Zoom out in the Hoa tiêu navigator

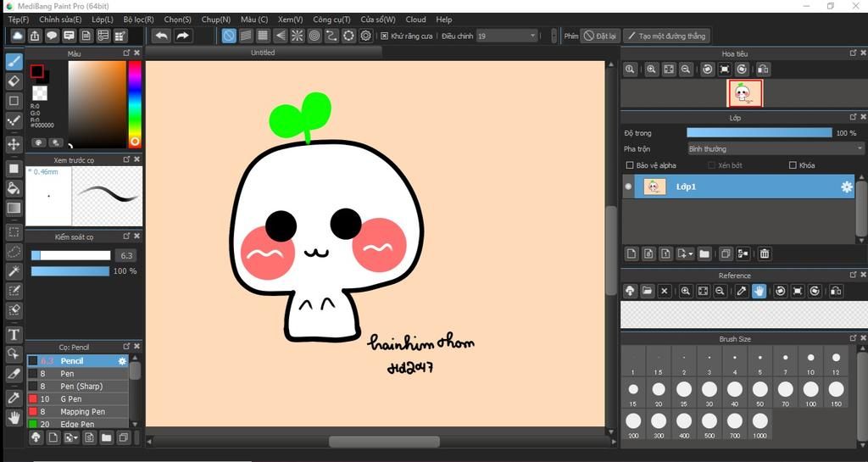tap(685, 70)
